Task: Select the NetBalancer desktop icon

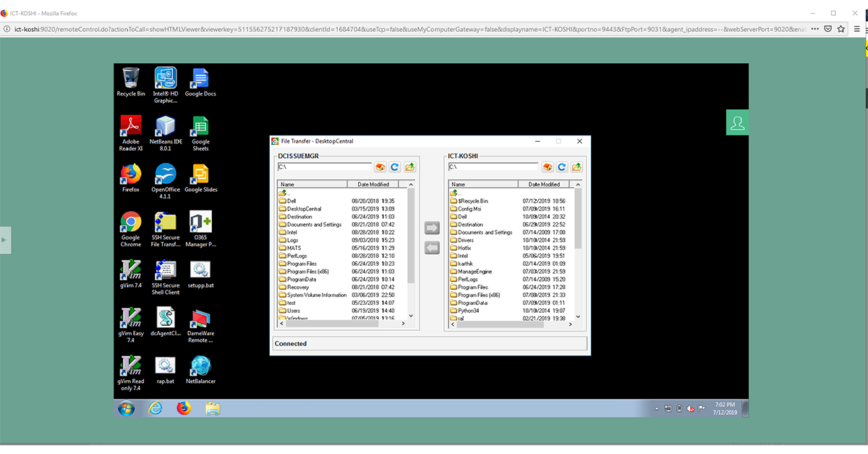Action: [200, 369]
